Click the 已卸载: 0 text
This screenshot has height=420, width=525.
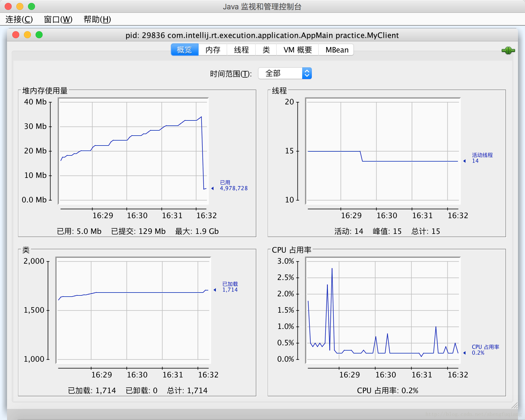point(141,391)
